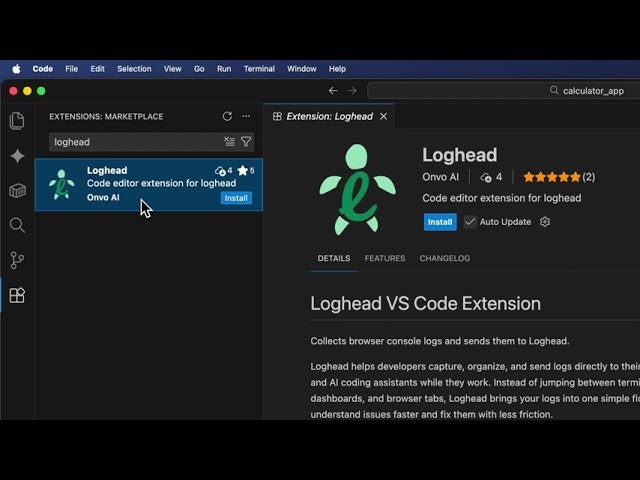640x480 pixels.
Task: Go back with the left arrow
Action: [x=333, y=91]
